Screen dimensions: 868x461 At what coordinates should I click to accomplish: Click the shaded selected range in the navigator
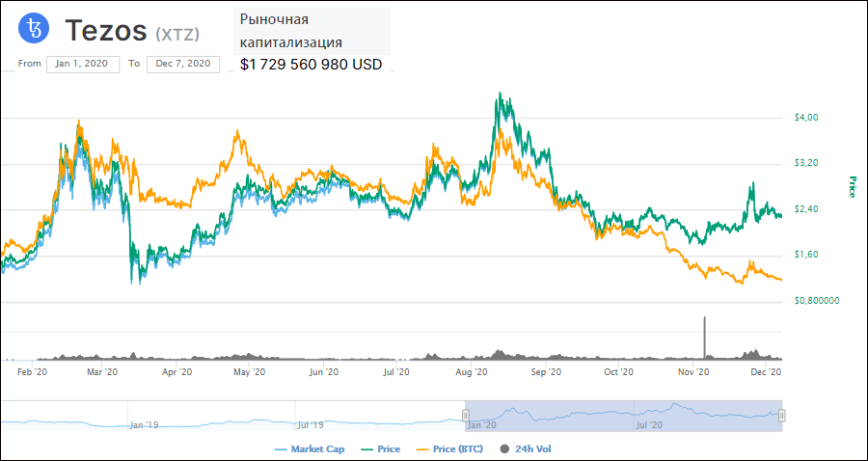click(622, 416)
